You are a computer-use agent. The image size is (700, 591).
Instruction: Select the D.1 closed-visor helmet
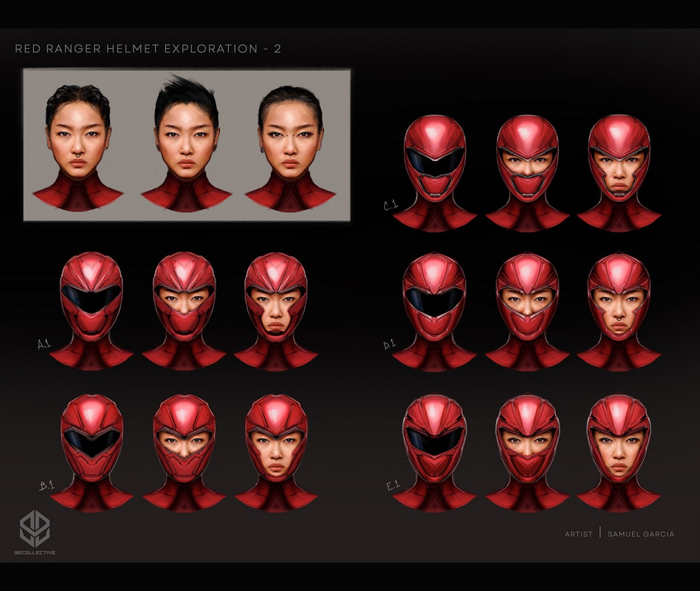[x=434, y=312]
